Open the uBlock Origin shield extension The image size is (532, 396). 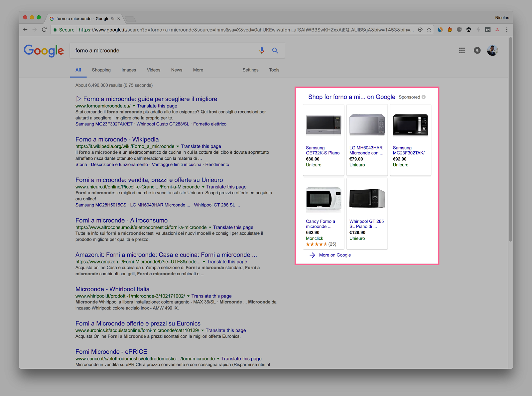pos(459,30)
